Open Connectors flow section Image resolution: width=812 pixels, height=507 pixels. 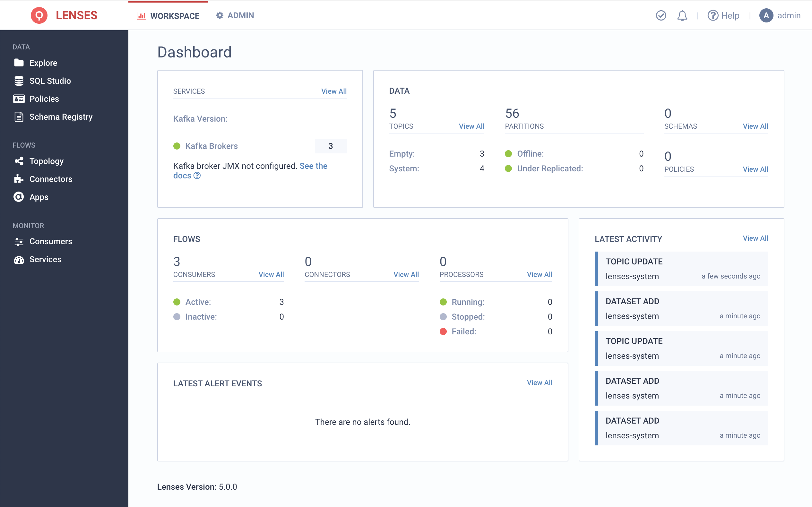click(51, 179)
